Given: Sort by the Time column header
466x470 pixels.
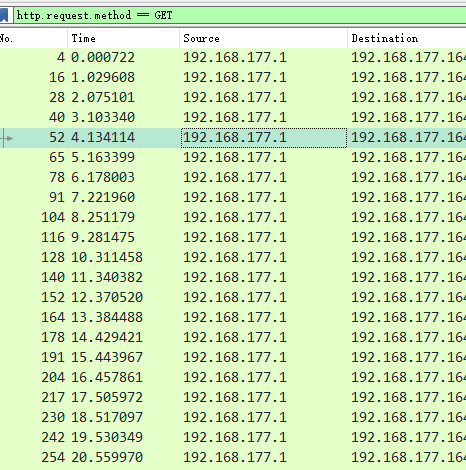Looking at the screenshot, I should tap(123, 38).
